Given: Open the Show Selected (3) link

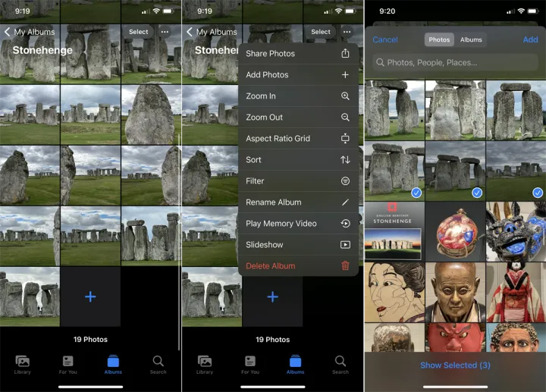Looking at the screenshot, I should click(x=455, y=365).
